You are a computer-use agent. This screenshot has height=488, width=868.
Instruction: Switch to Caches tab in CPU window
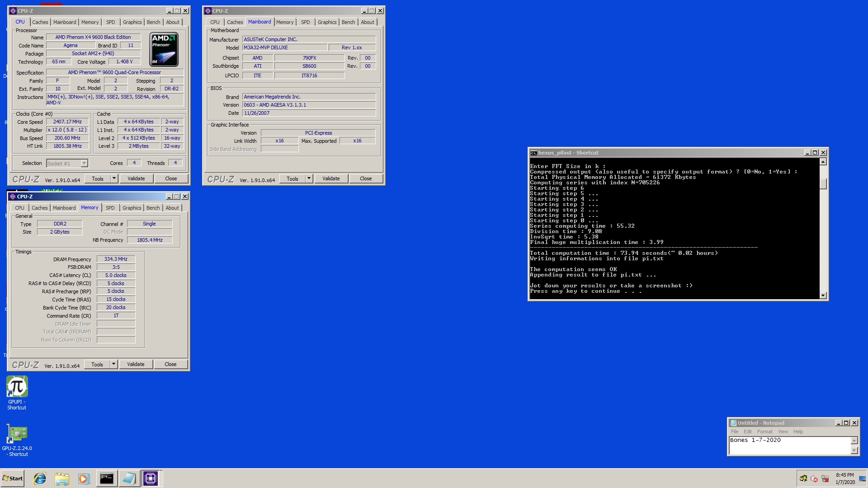tap(40, 22)
